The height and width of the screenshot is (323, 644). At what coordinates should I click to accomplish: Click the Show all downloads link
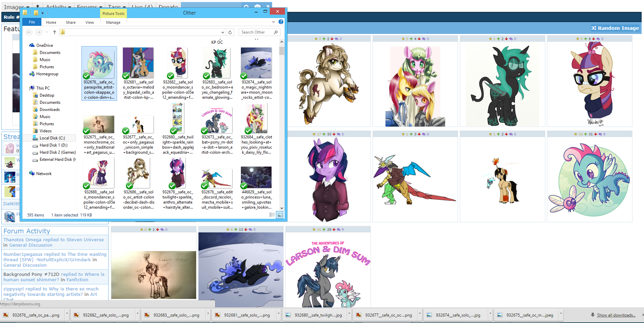point(616,315)
